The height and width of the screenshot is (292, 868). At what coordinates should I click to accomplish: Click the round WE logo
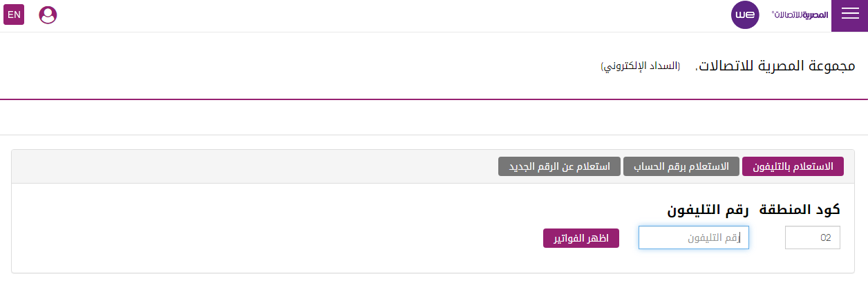(x=745, y=15)
